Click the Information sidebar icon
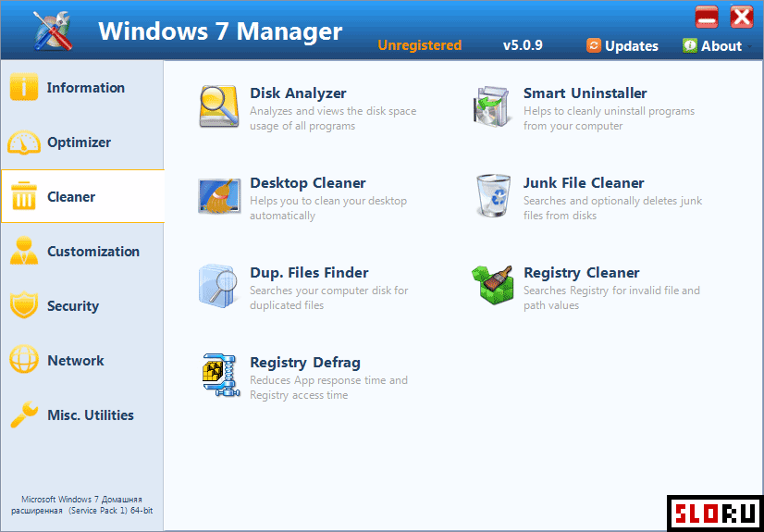This screenshot has width=764, height=532. [23, 87]
